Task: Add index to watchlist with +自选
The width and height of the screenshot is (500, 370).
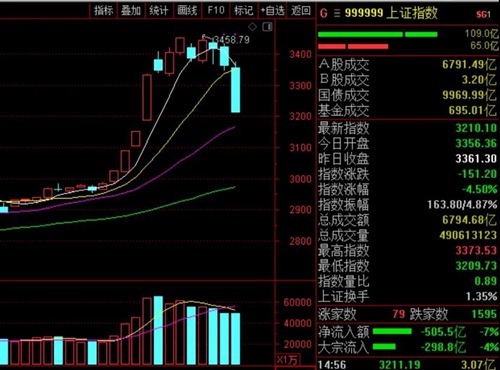Action: click(273, 11)
